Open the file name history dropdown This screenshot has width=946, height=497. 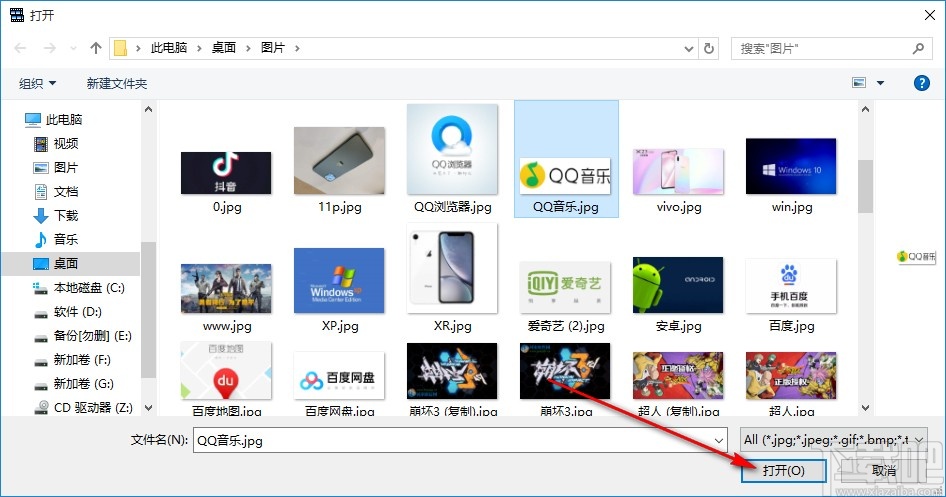pos(719,440)
